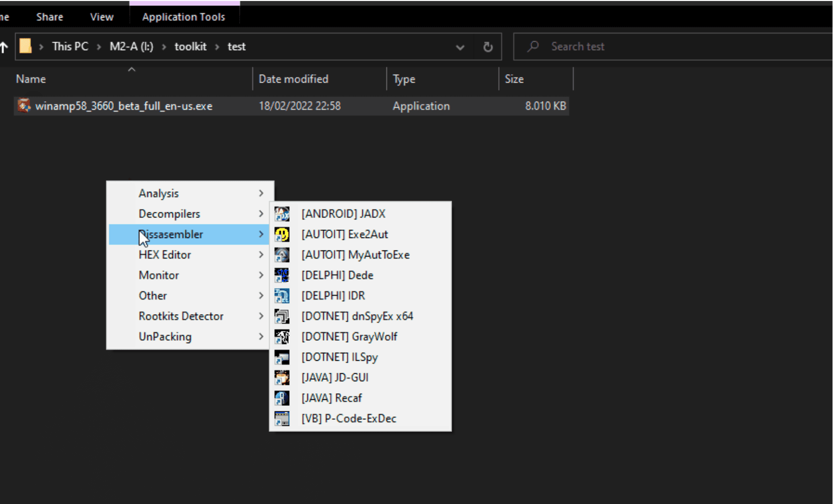Click the 18/02/2022 22:58 date cell
The width and height of the screenshot is (833, 504).
[300, 106]
